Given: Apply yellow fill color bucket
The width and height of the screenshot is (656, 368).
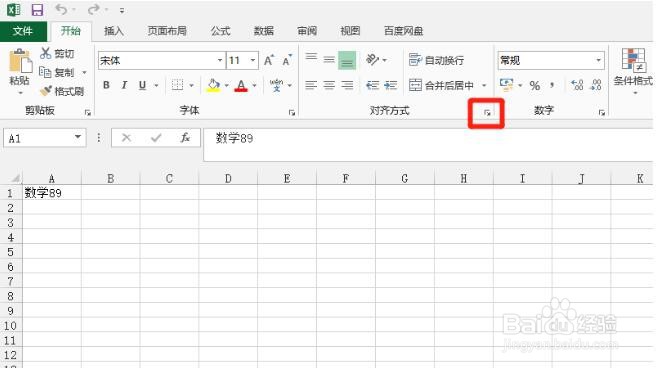Looking at the screenshot, I should click(213, 85).
